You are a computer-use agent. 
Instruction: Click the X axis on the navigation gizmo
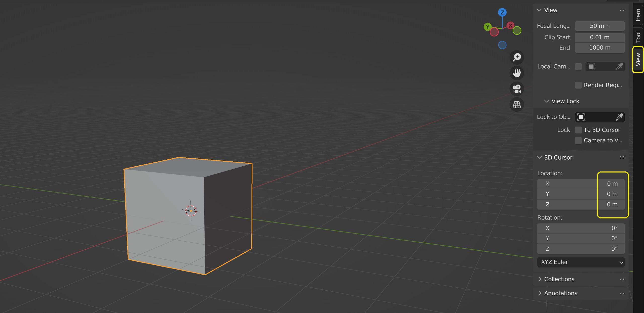[510, 25]
